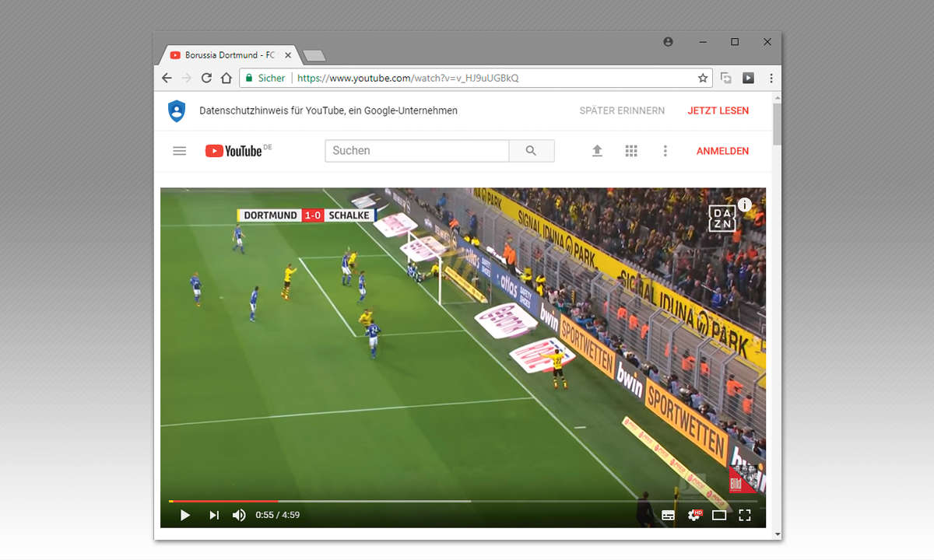The image size is (934, 560).
Task: Click the search magnifier button
Action: coord(531,151)
